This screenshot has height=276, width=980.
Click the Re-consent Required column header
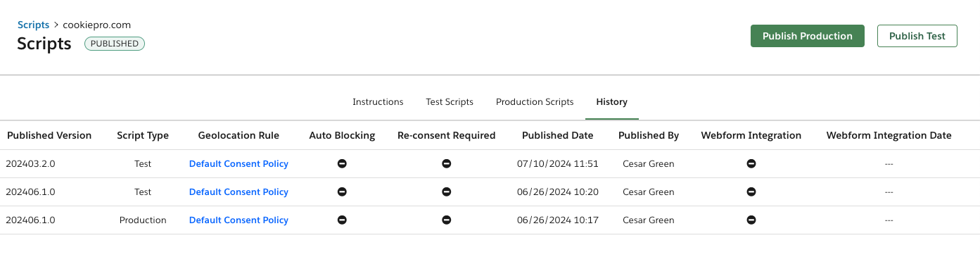[446, 135]
